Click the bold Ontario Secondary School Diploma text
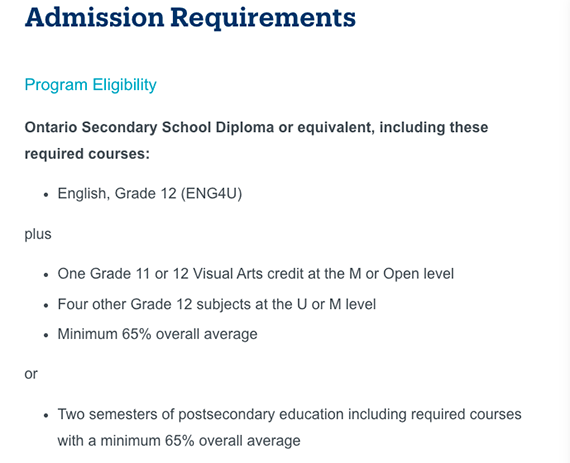The height and width of the screenshot is (463, 570). point(149,128)
